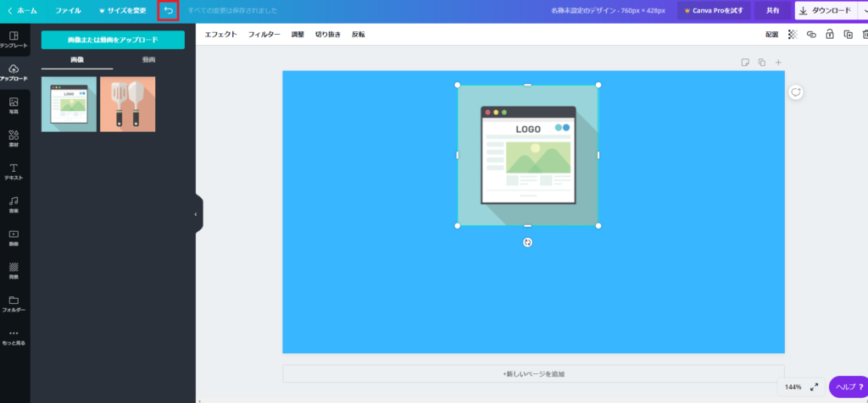Toggle the lock icon in toolbar
Viewport: 868px width, 403px height.
pyautogui.click(x=830, y=34)
